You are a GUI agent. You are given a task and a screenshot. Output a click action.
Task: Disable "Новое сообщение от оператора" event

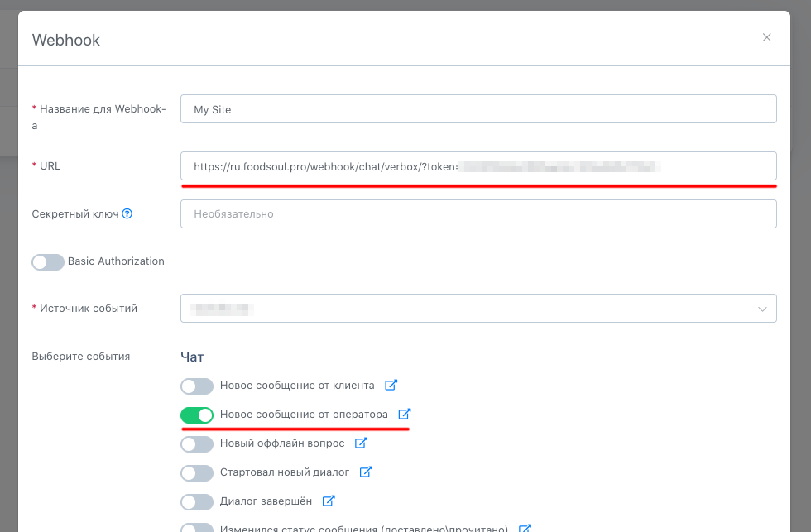pos(197,414)
